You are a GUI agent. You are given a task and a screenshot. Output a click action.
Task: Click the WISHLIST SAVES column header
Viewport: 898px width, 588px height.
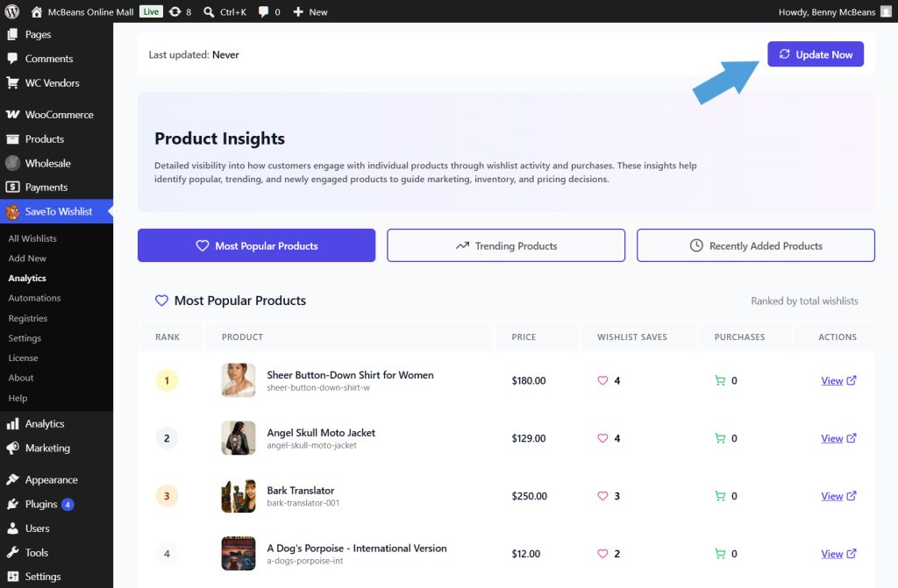pos(632,337)
